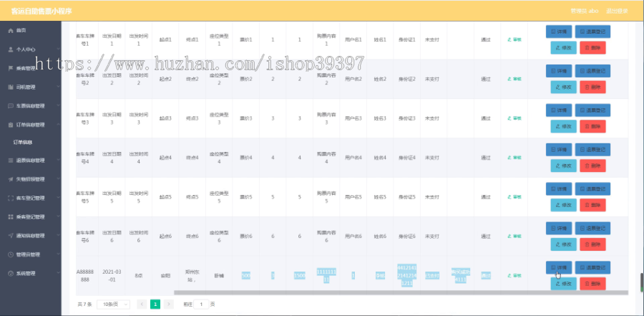Screen dimensions: 644x316
Task: Click 删除 for the 起点5 row
Action: tap(592, 205)
